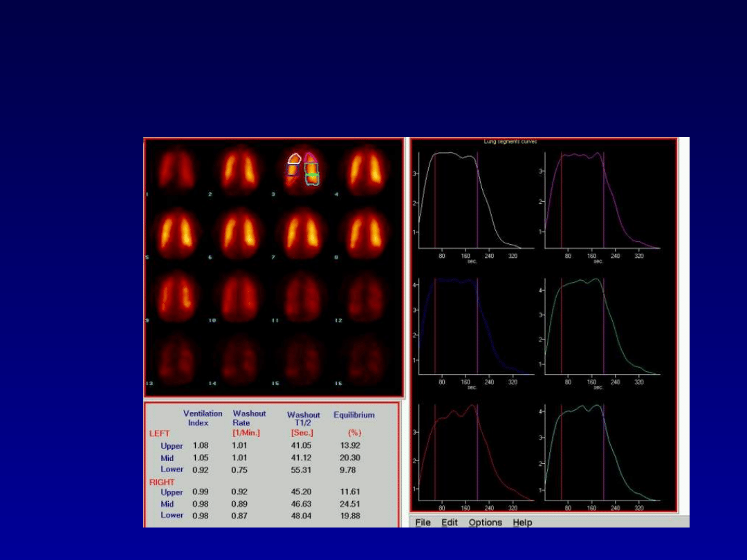The height and width of the screenshot is (560, 747).
Task: Click the Washout T1/2 column header
Action: (x=303, y=419)
